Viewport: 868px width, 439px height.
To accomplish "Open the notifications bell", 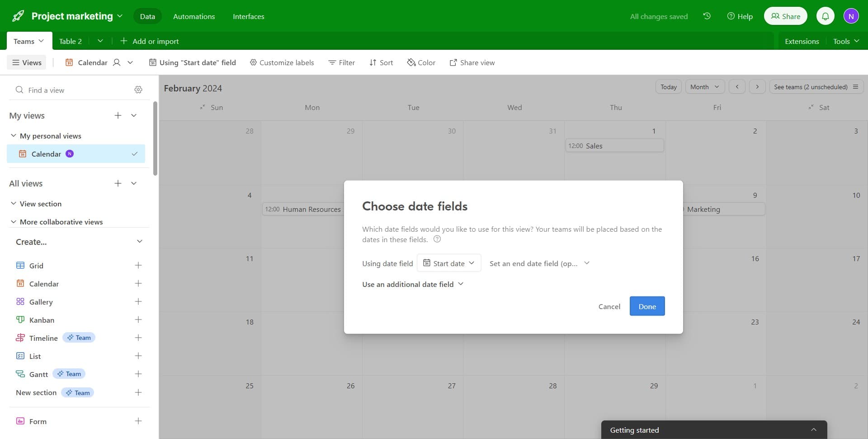I will coord(826,15).
